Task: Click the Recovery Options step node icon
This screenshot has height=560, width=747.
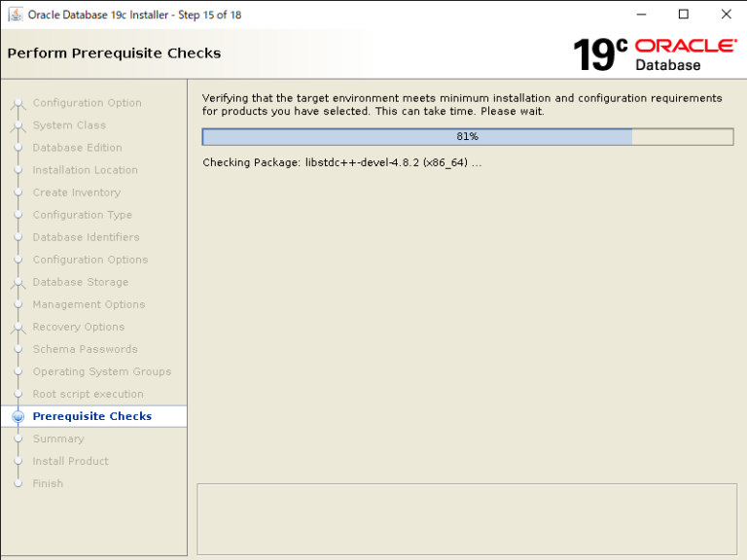Action: (18, 327)
